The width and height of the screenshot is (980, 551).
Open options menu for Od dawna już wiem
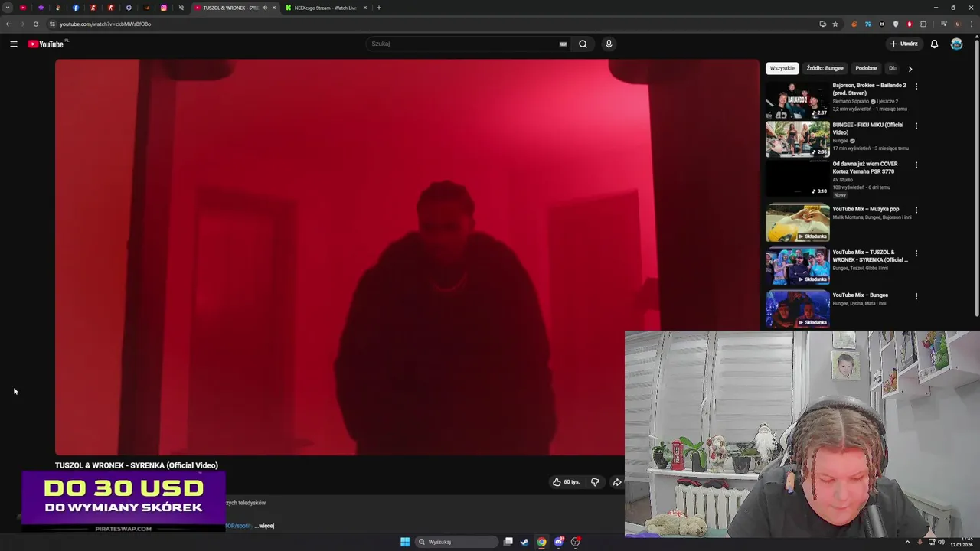[x=916, y=165]
